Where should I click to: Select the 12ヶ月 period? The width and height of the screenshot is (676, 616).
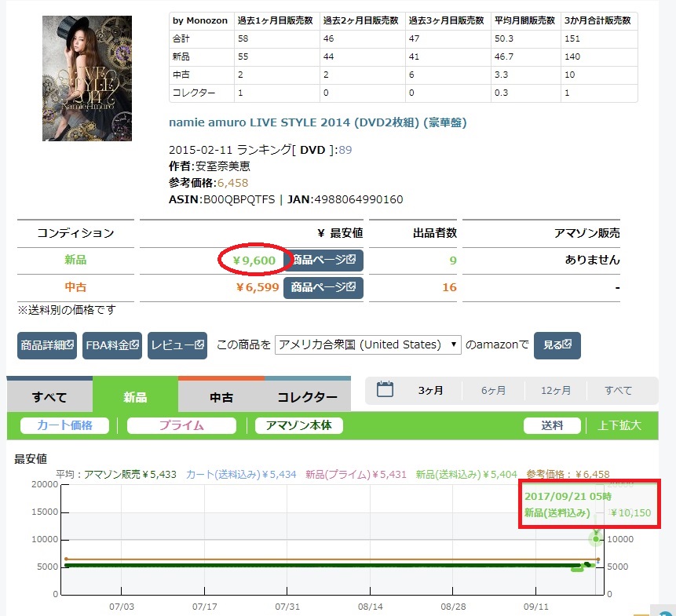point(556,390)
